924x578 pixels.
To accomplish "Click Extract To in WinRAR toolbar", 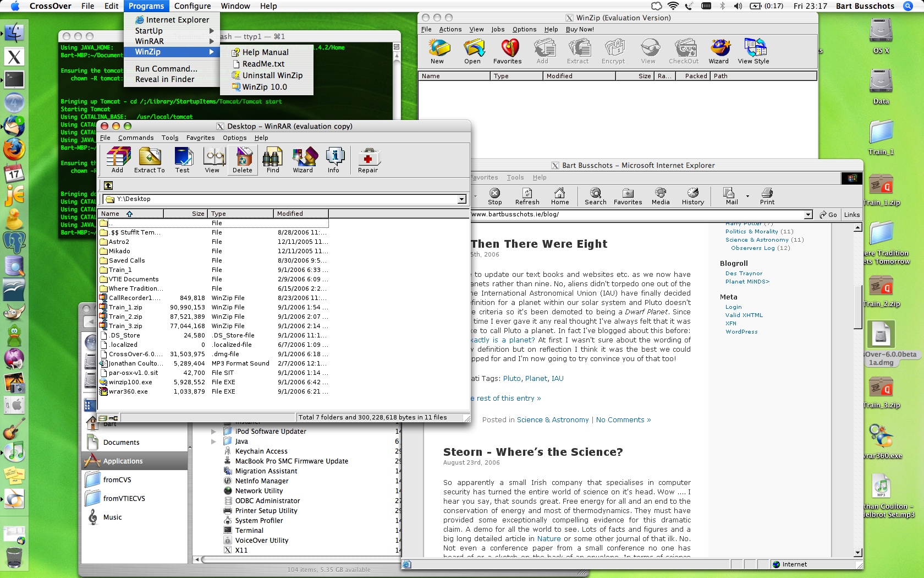I will tap(150, 160).
